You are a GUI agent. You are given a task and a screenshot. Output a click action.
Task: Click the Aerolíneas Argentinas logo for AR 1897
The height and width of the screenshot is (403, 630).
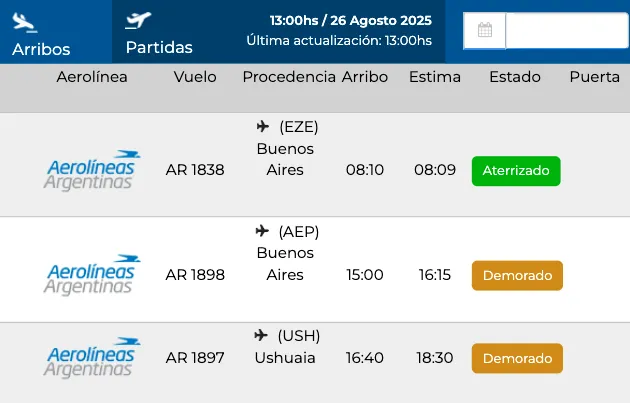[x=92, y=357]
